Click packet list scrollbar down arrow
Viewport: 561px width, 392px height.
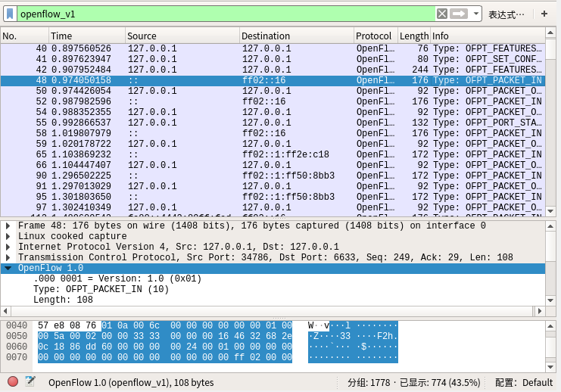pyautogui.click(x=550, y=211)
